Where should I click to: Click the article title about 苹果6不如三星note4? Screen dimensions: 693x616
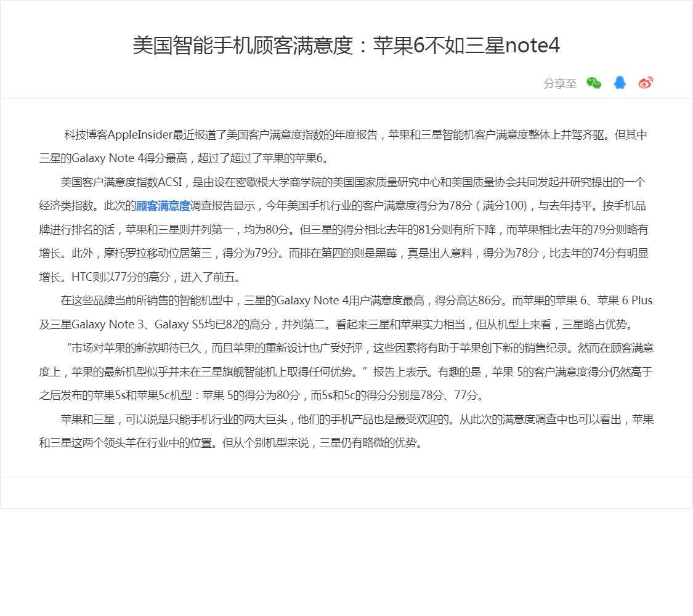pos(346,45)
